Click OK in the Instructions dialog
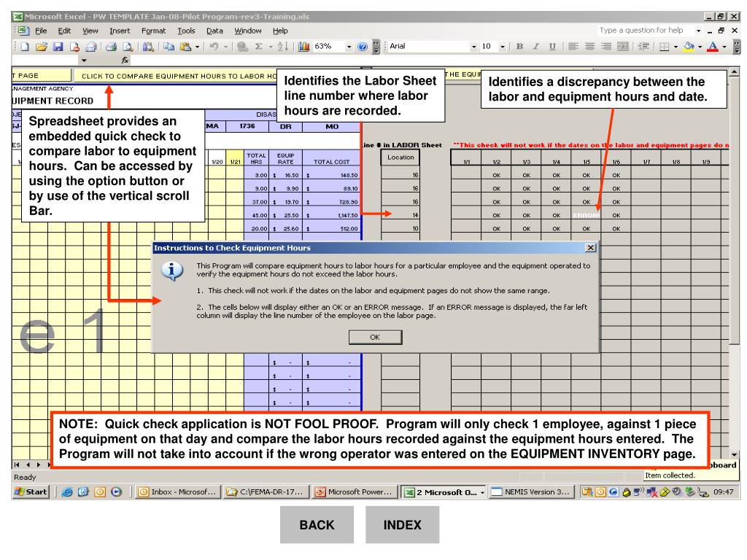 click(x=376, y=337)
